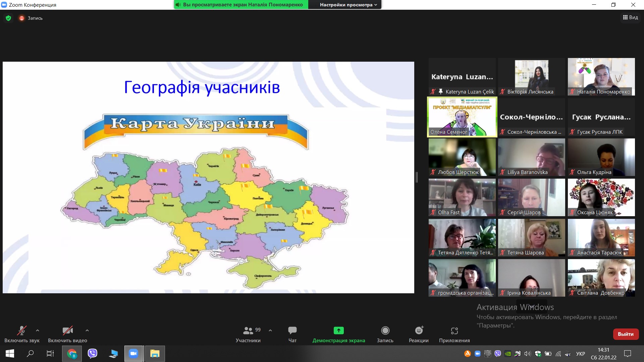The width and height of the screenshot is (644, 362).
Task: Select Тетяна Дятленко video tile
Action: click(462, 238)
